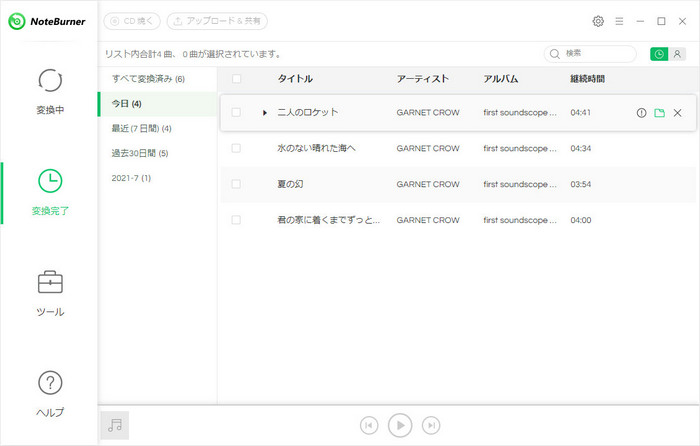Select the 水のない晴れた海へ title

pyautogui.click(x=317, y=148)
